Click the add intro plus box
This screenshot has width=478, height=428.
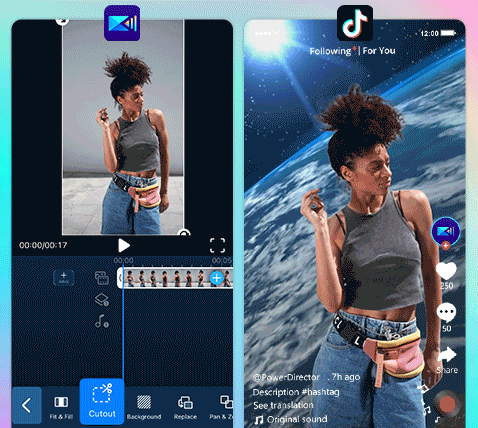pos(64,277)
